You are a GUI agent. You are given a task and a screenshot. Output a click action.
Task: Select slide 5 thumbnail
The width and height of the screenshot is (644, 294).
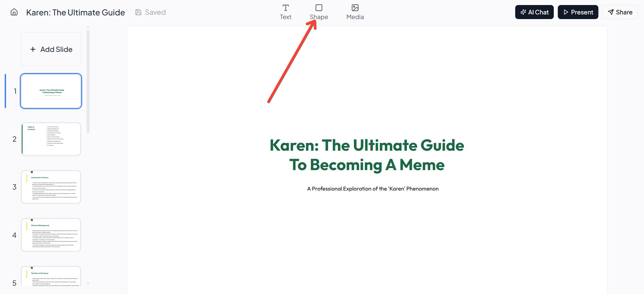51,276
